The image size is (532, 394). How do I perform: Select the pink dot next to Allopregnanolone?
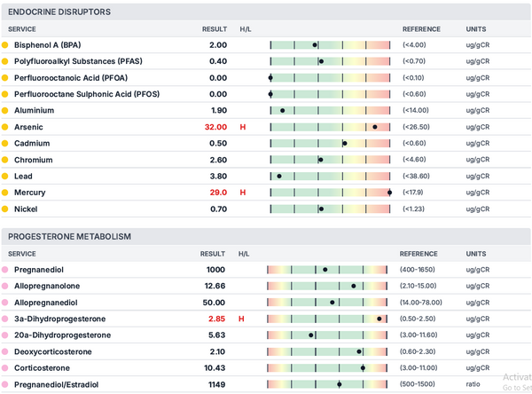point(5,286)
